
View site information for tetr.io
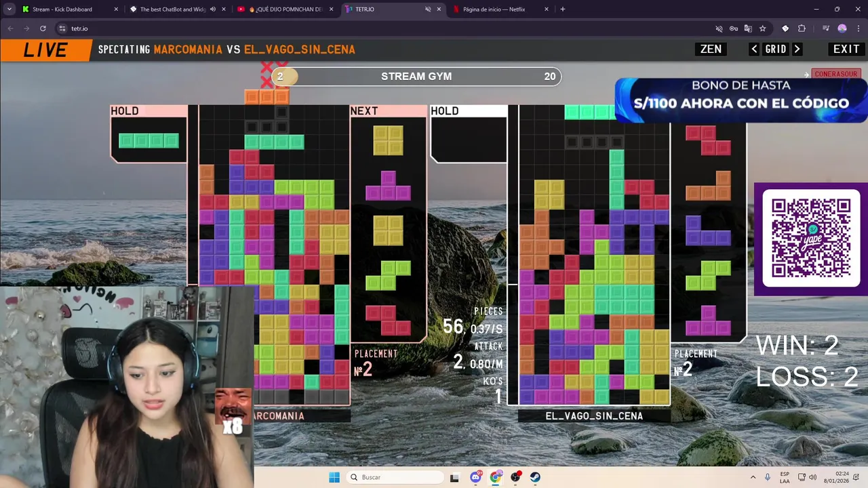[x=62, y=28]
